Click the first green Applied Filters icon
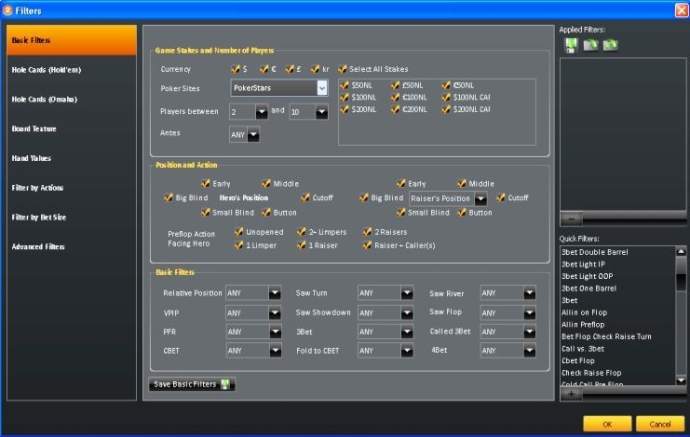This screenshot has width=690, height=437. tap(571, 45)
